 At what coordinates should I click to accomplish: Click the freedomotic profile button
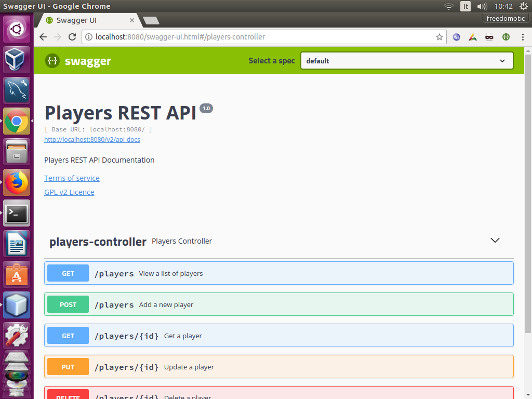point(506,18)
